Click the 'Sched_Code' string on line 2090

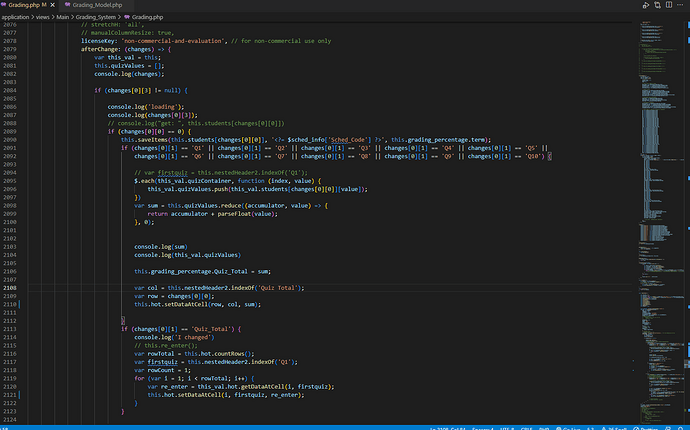[x=351, y=140]
